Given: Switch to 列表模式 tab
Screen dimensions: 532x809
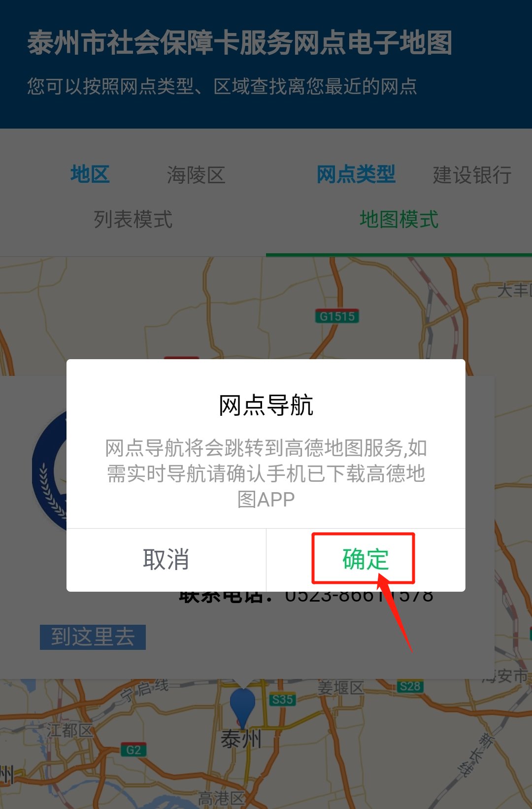Looking at the screenshot, I should click(133, 219).
